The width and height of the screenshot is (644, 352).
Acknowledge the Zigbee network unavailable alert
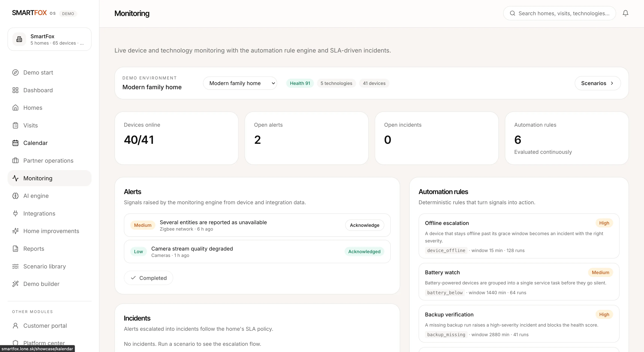pos(365,225)
